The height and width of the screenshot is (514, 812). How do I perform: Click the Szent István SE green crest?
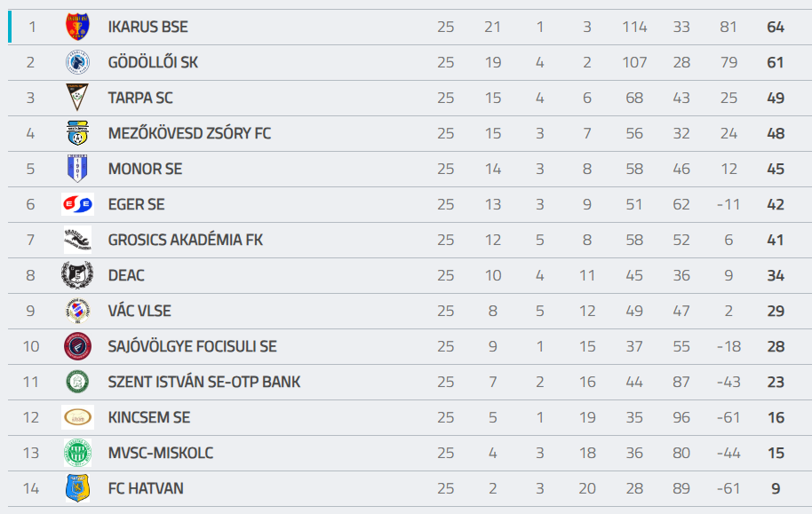pyautogui.click(x=77, y=382)
